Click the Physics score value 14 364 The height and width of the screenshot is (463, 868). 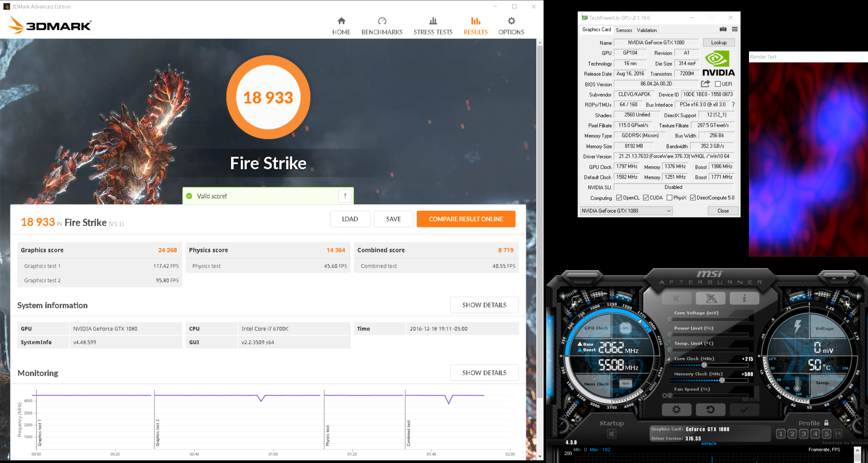coord(336,250)
